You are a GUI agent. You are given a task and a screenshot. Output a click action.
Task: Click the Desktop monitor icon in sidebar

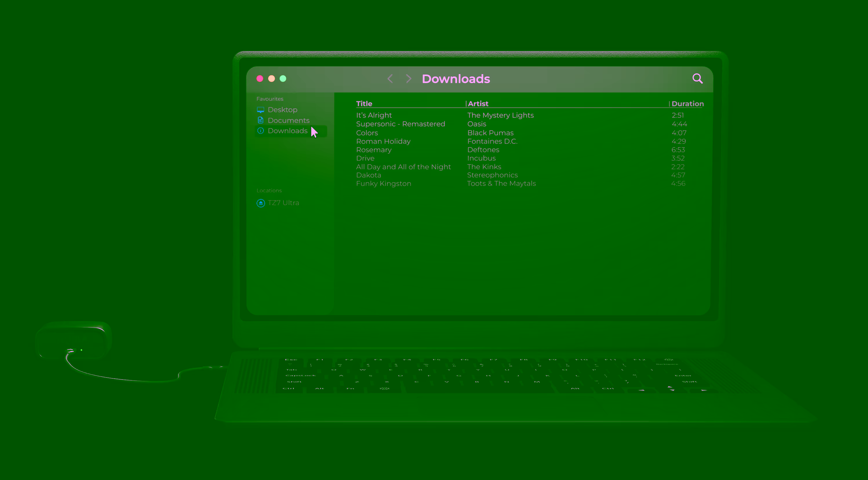click(x=261, y=110)
